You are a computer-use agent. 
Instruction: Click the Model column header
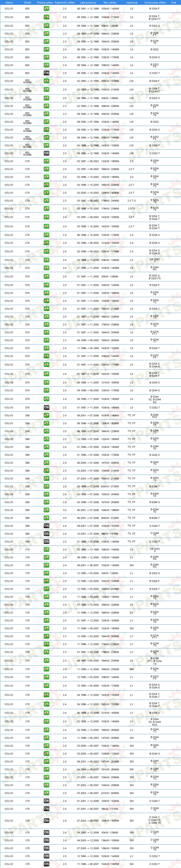(28, 2)
